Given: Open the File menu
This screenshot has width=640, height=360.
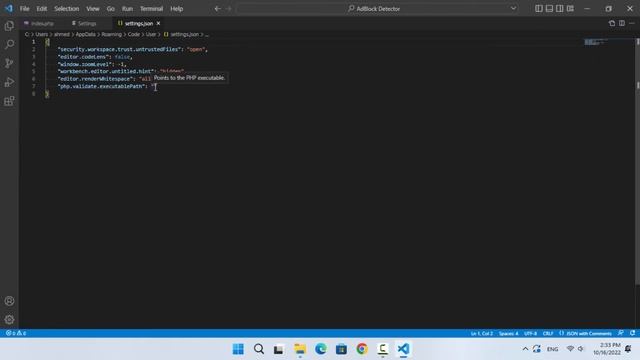Looking at the screenshot, I should pyautogui.click(x=24, y=9).
